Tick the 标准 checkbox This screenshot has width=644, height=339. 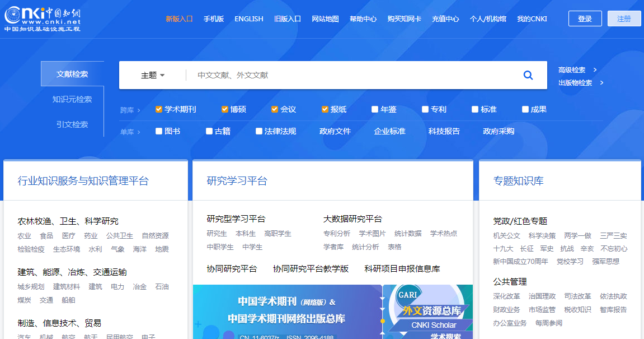pyautogui.click(x=475, y=109)
